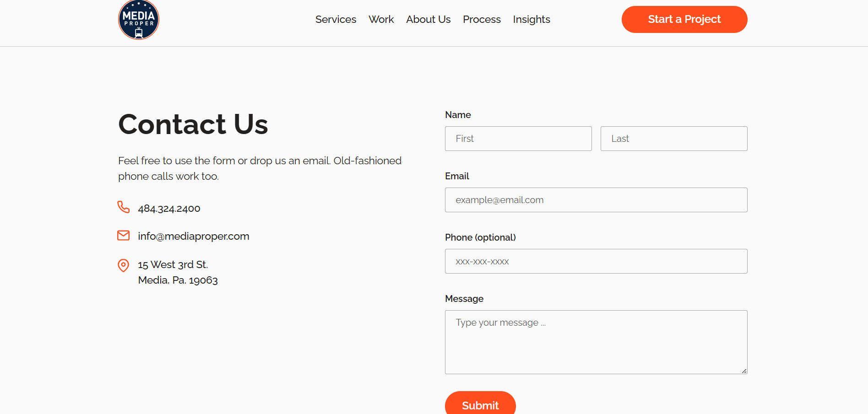The width and height of the screenshot is (868, 414).
Task: Open the Services menu item
Action: point(336,19)
